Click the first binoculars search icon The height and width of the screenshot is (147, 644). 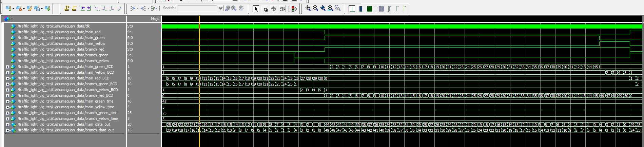(228, 8)
